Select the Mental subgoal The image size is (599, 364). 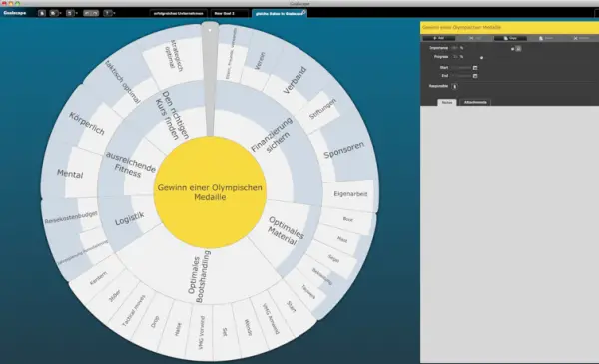[x=70, y=174]
